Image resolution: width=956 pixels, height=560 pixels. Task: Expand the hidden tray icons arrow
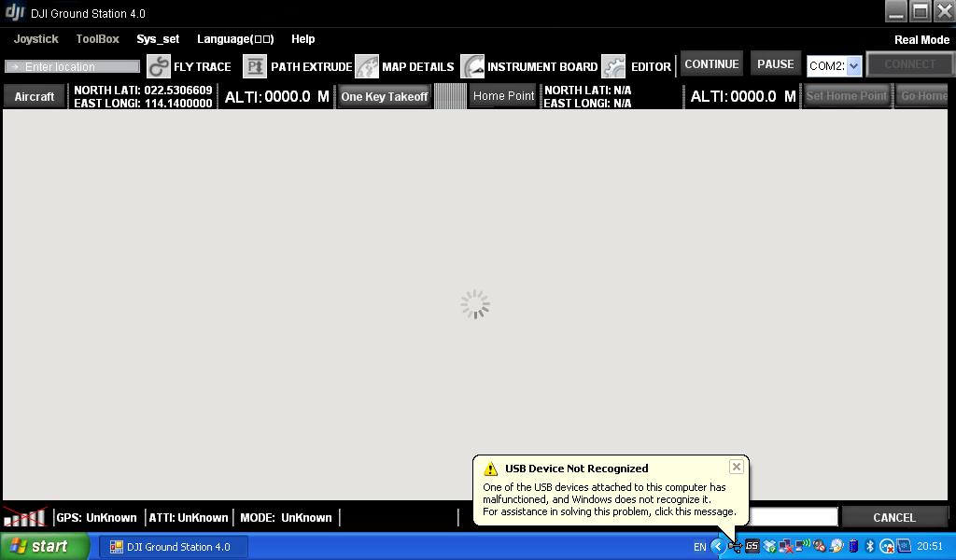point(718,546)
